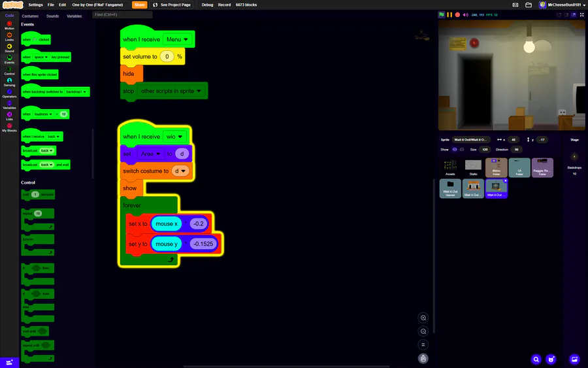Open the wio message dropdown
The width and height of the screenshot is (588, 368).
pos(174,137)
